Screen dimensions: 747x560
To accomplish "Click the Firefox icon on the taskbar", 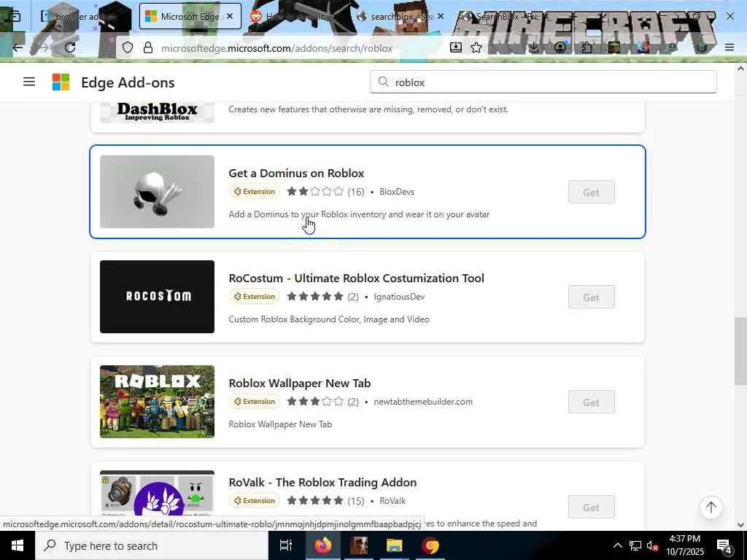I will [322, 545].
